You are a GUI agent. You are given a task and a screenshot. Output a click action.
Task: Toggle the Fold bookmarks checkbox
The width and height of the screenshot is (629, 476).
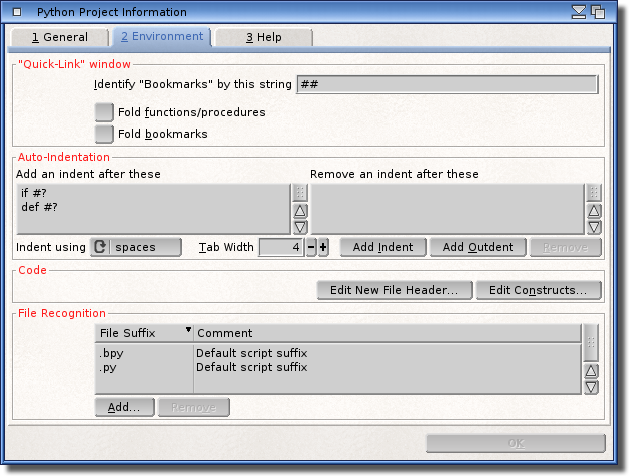(104, 133)
